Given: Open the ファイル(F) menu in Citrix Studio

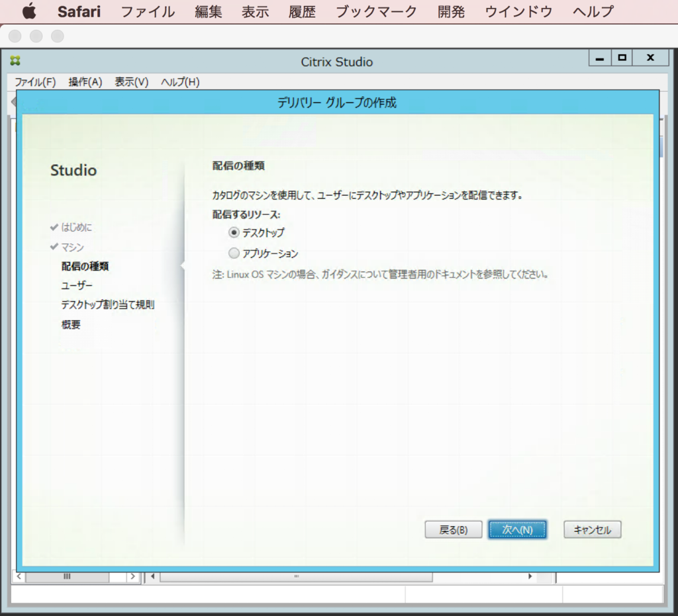Looking at the screenshot, I should point(36,81).
